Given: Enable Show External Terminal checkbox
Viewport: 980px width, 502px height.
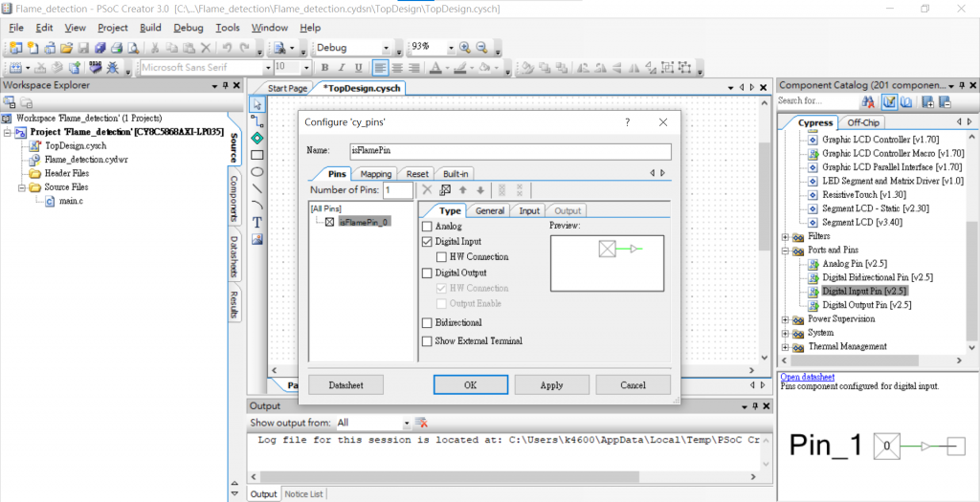Looking at the screenshot, I should click(427, 341).
